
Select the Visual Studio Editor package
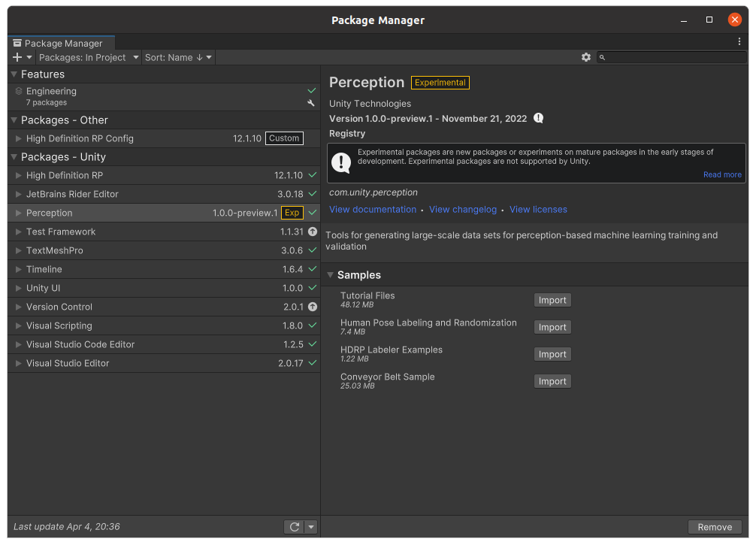click(x=164, y=364)
